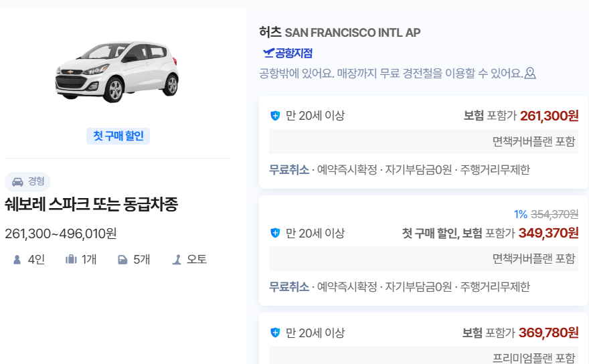Image resolution: width=589 pixels, height=364 pixels.
Task: Select the 369,780원 insurance-included price
Action: pyautogui.click(x=548, y=333)
